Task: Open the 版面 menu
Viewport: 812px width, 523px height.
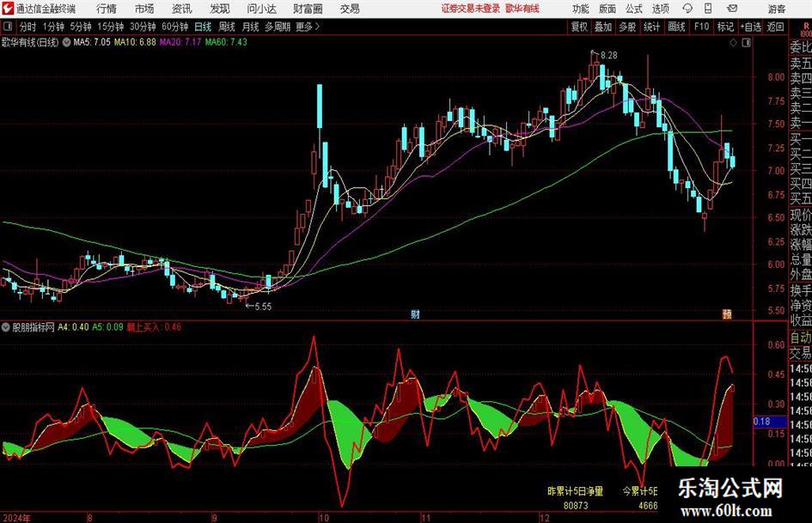Action: [607, 9]
